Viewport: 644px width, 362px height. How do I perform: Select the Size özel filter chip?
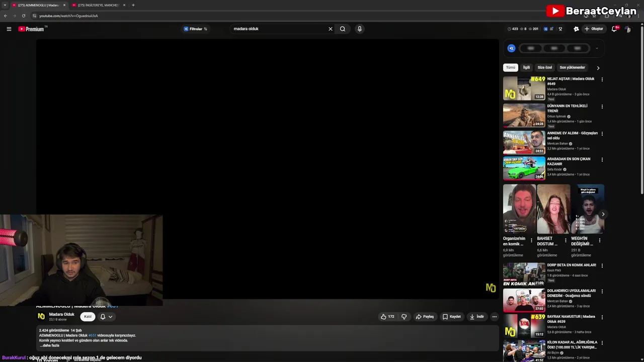point(545,67)
